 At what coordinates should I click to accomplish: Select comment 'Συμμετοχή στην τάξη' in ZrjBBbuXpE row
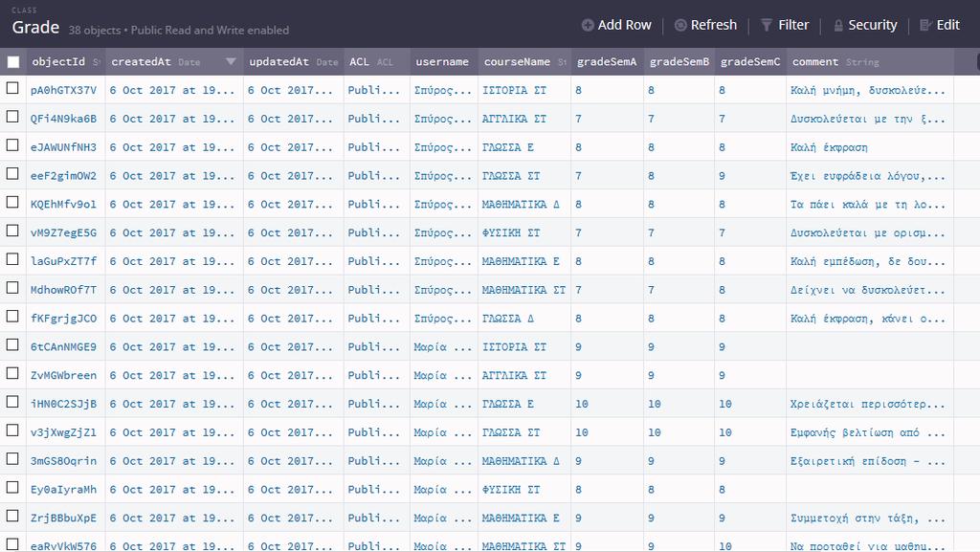[x=870, y=519]
